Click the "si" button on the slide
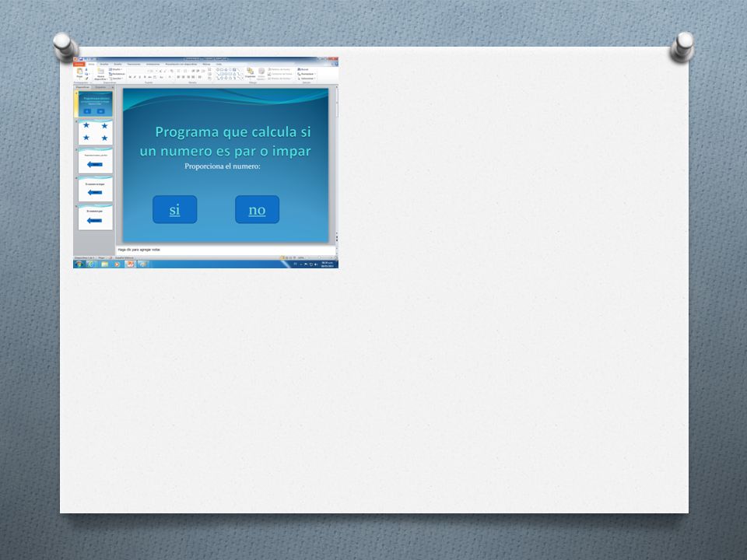Image resolution: width=747 pixels, height=560 pixels. [175, 209]
